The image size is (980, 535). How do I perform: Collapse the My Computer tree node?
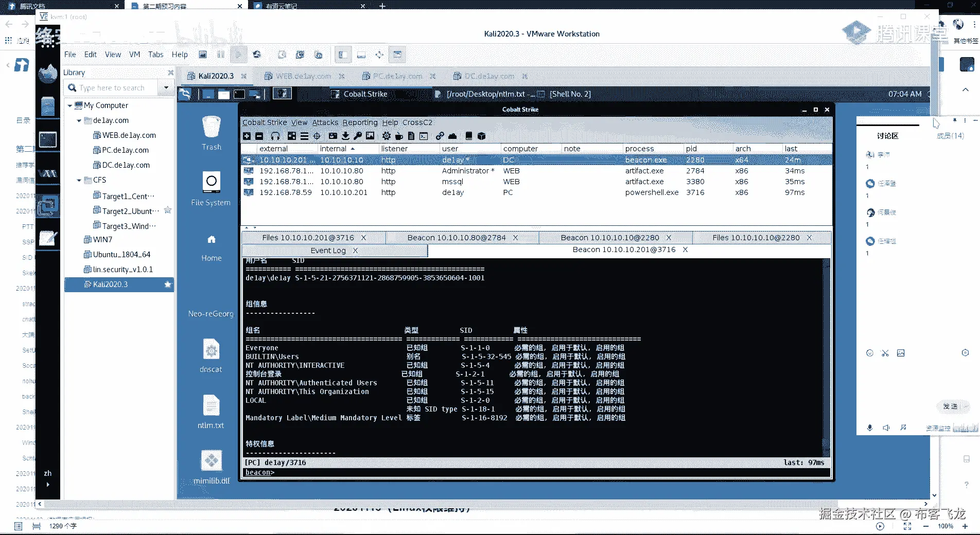coord(69,105)
